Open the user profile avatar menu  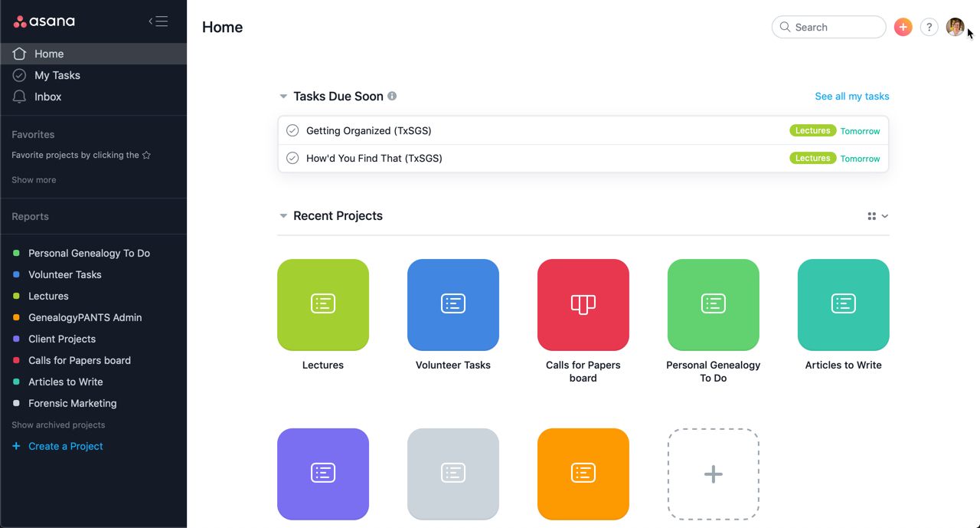(955, 27)
